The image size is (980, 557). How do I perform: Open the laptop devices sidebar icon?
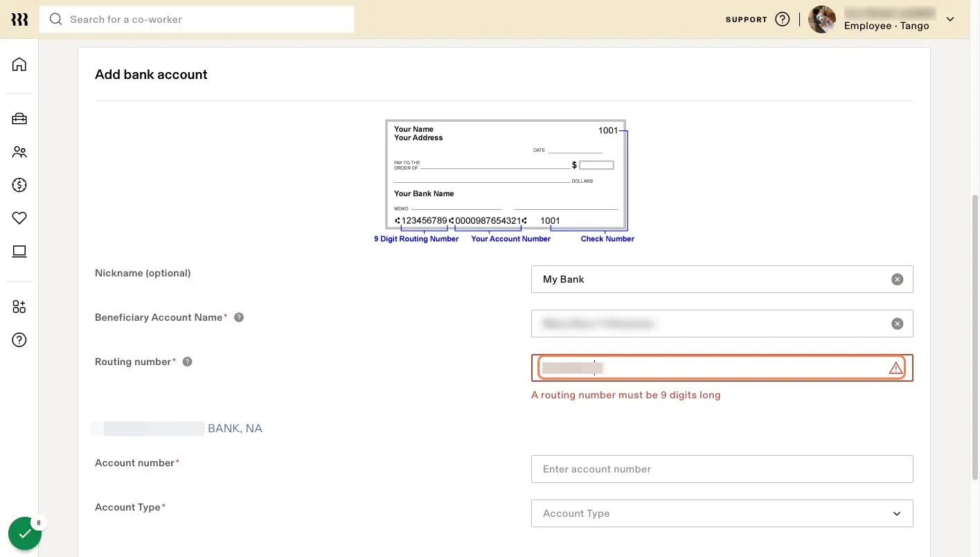pos(19,251)
